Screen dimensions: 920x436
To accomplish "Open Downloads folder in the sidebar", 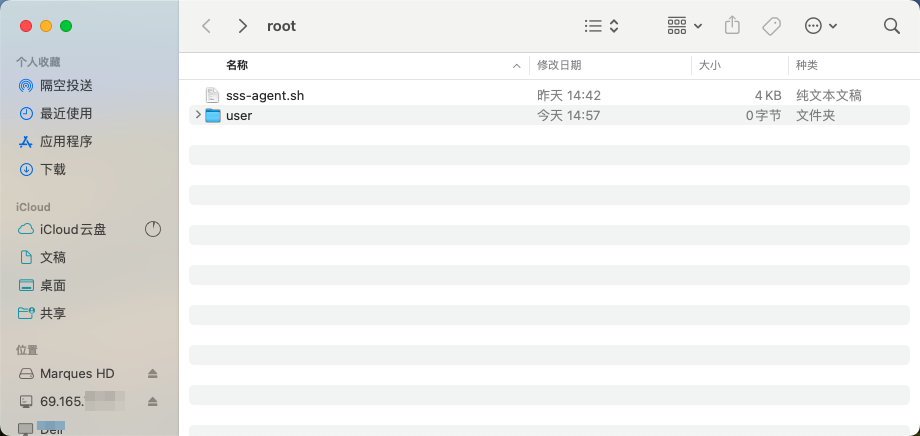I will tap(53, 169).
